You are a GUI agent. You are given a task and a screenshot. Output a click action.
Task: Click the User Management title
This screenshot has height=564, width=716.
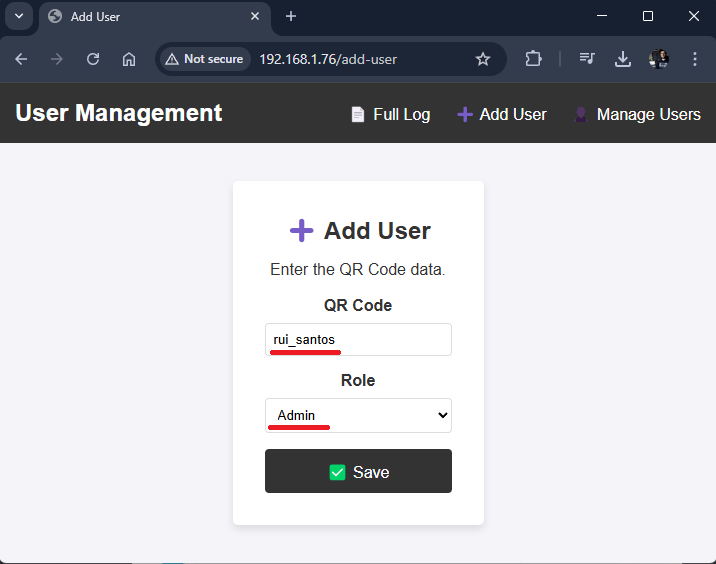click(119, 113)
